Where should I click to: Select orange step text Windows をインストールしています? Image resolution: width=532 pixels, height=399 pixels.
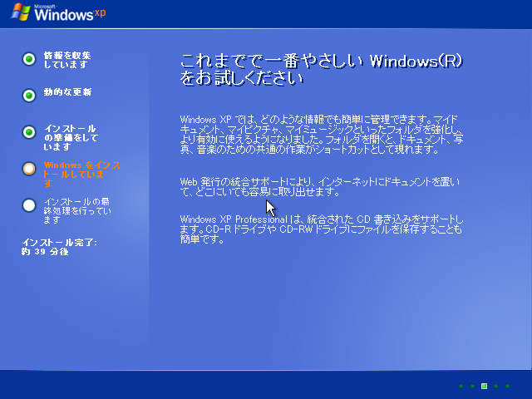pos(81,174)
